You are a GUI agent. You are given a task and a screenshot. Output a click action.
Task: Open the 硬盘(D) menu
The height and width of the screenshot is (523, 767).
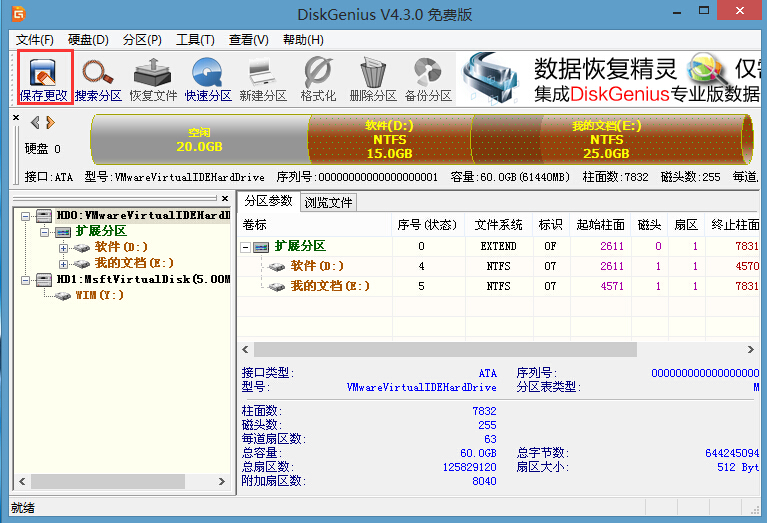coord(88,40)
